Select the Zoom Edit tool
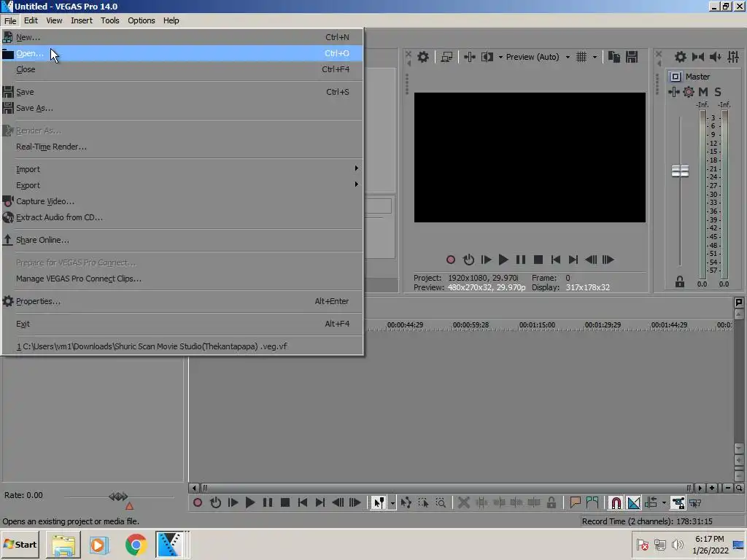The image size is (747, 560). click(441, 502)
